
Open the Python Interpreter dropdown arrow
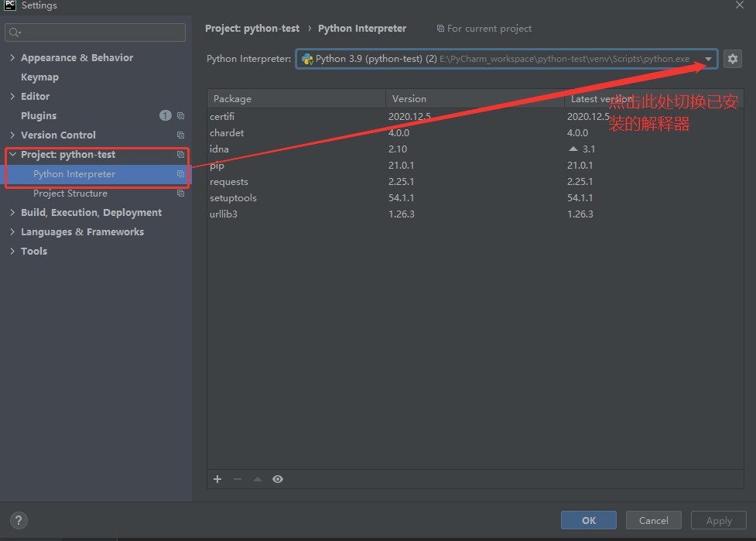(x=708, y=59)
